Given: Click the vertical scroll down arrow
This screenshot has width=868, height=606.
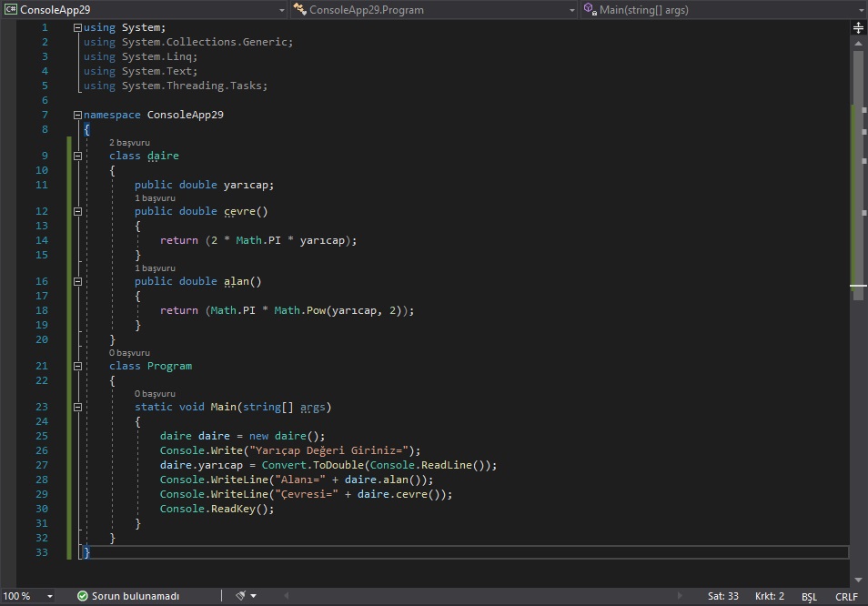Looking at the screenshot, I should (x=858, y=580).
